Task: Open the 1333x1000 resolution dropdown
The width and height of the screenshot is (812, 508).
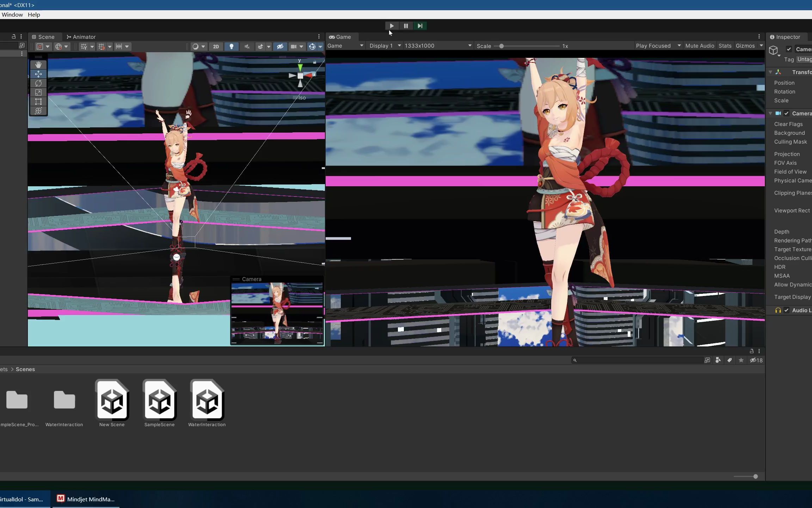Action: (x=437, y=46)
